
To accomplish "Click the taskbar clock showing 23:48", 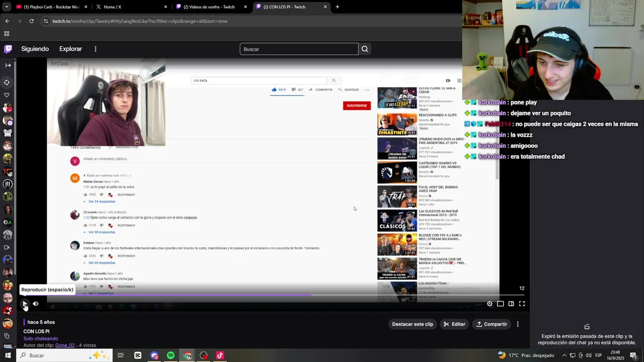I will (616, 355).
